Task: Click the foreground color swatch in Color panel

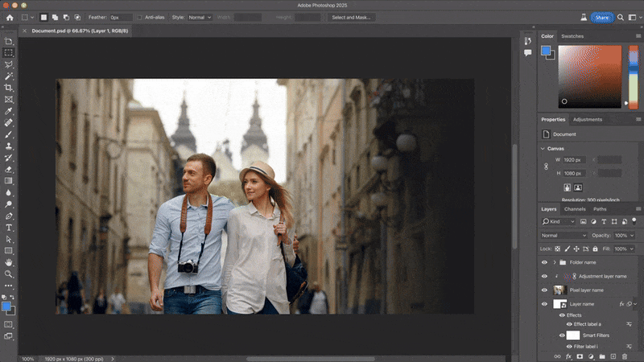Action: click(547, 51)
